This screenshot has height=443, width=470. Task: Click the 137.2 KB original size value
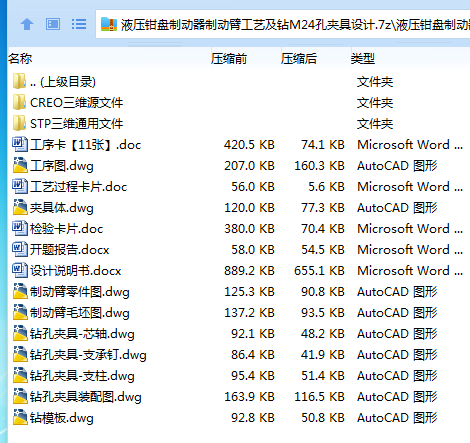click(x=249, y=313)
